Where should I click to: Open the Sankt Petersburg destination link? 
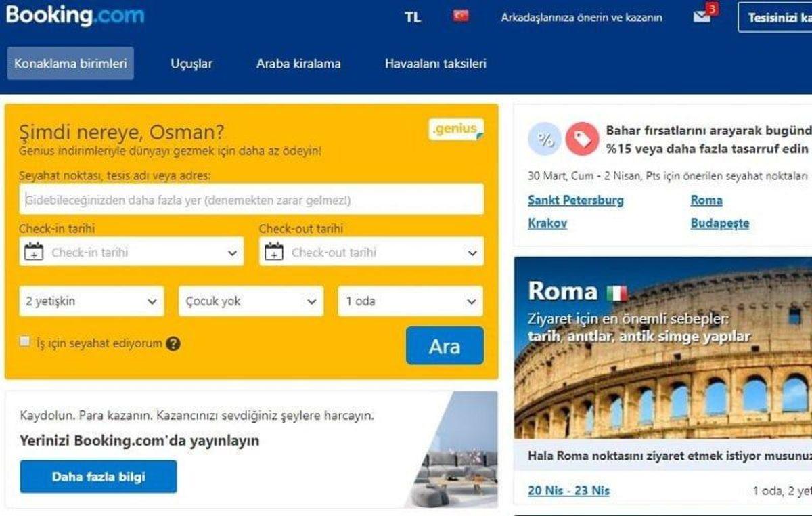pyautogui.click(x=576, y=200)
